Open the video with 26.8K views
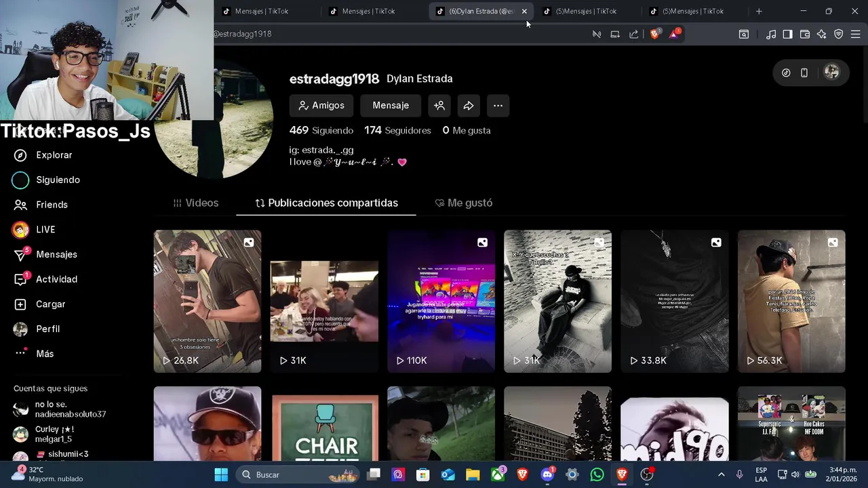The width and height of the screenshot is (868, 488). coord(208,301)
